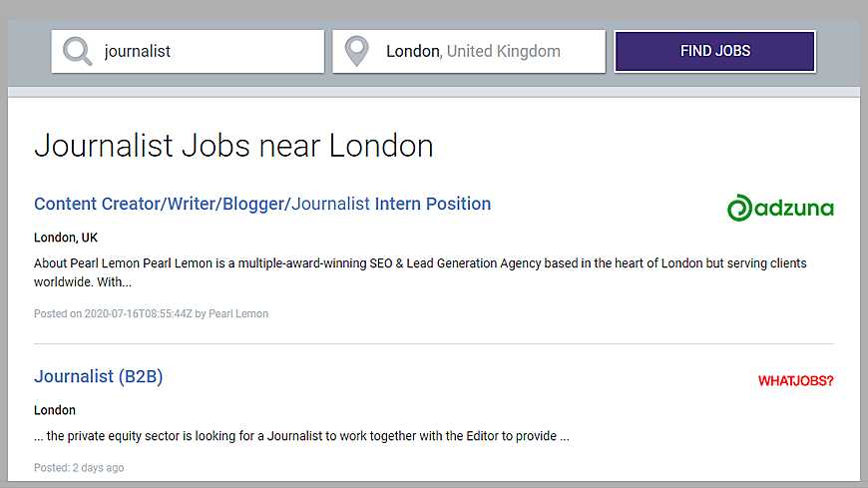Open the Journalist (B2B) job listing
This screenshot has height=488, width=868.
pyautogui.click(x=98, y=376)
